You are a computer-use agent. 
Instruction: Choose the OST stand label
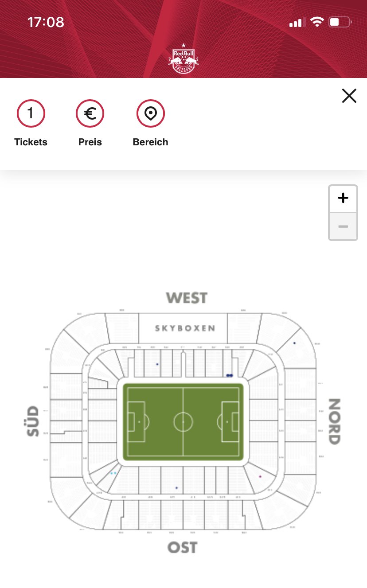click(182, 547)
